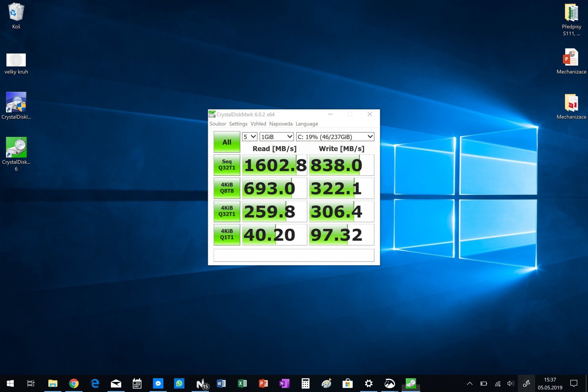The width and height of the screenshot is (588, 392).
Task: Open Messenger from the taskbar
Action: click(158, 383)
